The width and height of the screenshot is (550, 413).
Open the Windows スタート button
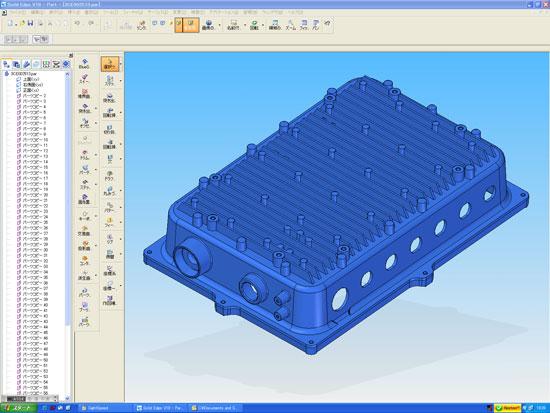19,408
